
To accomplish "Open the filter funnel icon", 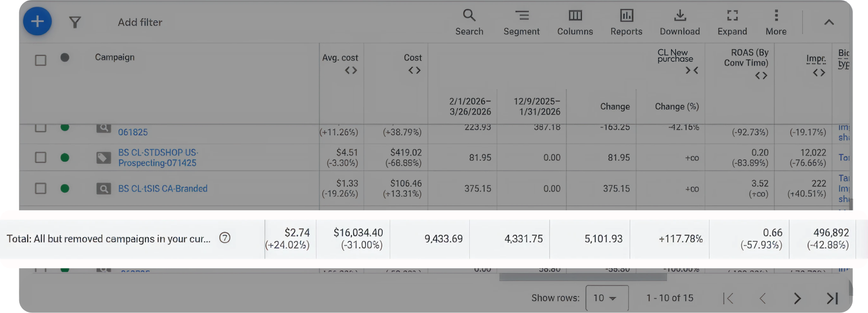I will click(75, 22).
